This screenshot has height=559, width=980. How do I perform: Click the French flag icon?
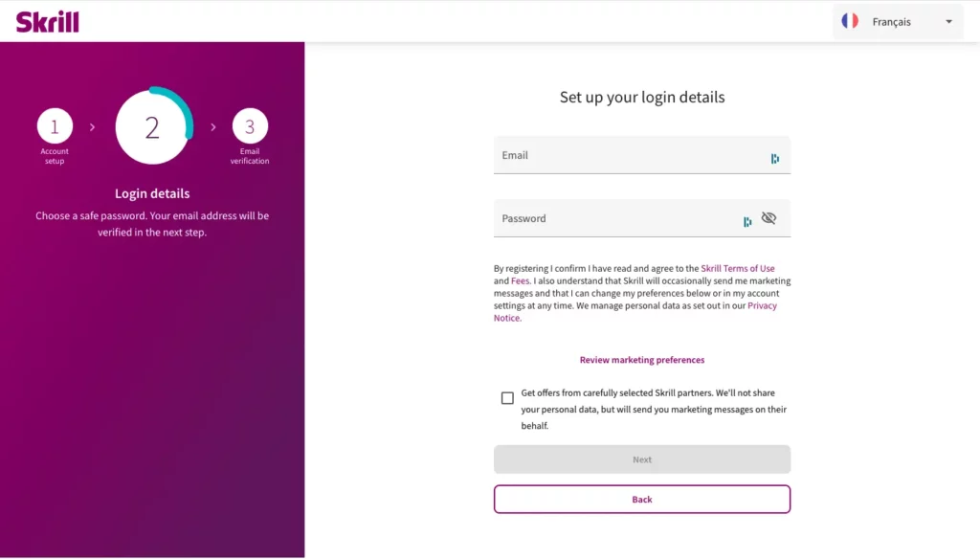tap(850, 21)
